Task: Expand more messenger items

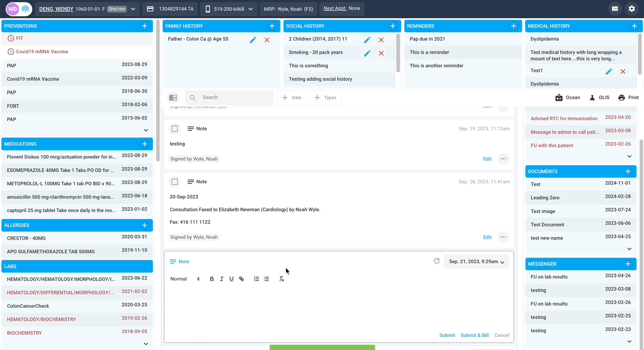Action: coord(630,342)
